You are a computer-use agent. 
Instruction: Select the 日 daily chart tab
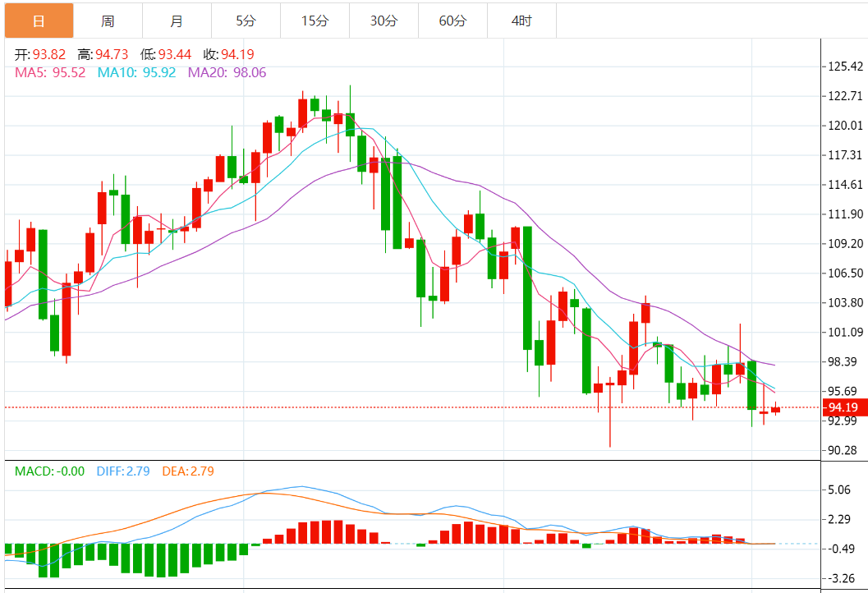click(39, 21)
